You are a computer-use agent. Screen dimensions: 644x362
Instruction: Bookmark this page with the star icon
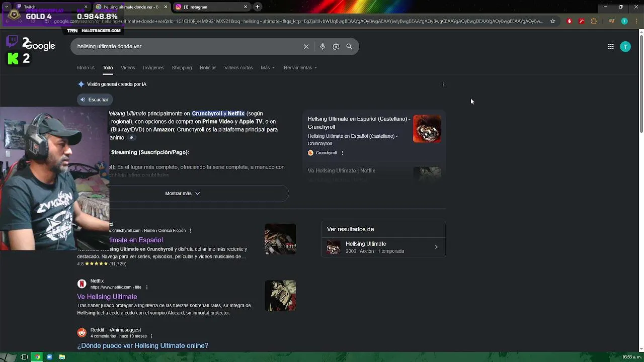coord(552,21)
